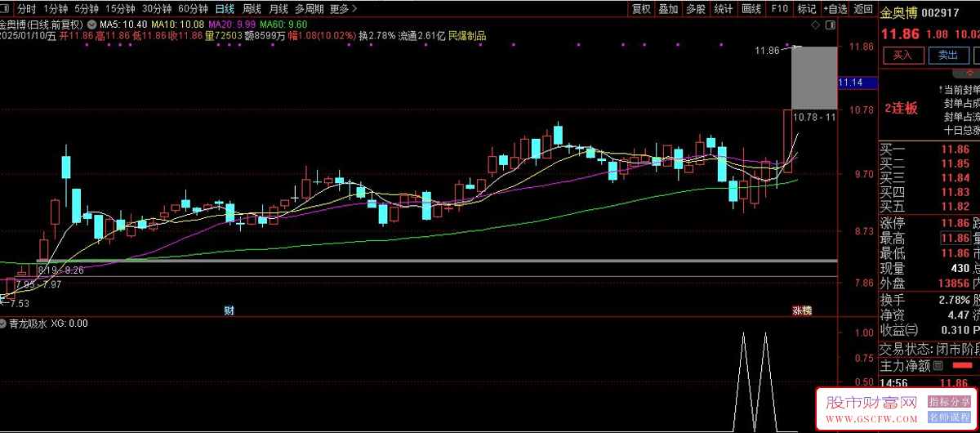
Task: Switch to the 月线 monthly chart tab
Action: tap(278, 9)
